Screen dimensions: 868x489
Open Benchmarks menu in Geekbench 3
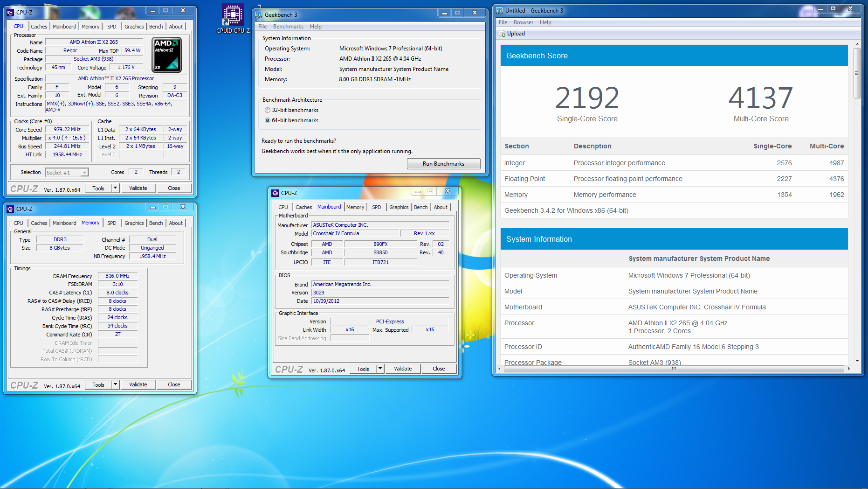pos(288,27)
